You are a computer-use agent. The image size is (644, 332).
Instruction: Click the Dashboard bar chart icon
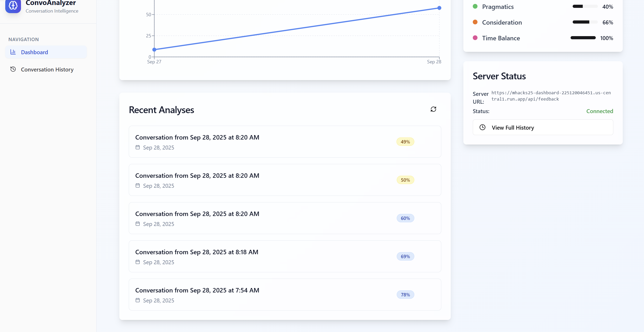pos(13,52)
